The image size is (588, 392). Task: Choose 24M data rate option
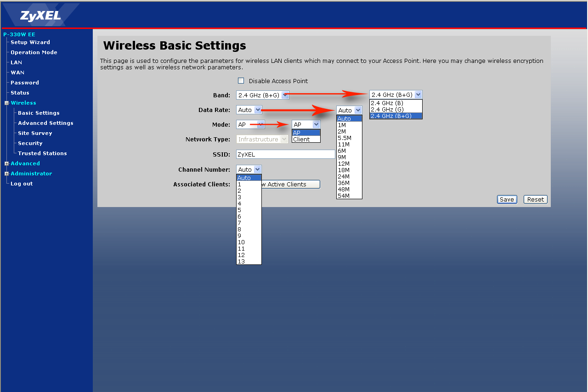pos(349,176)
